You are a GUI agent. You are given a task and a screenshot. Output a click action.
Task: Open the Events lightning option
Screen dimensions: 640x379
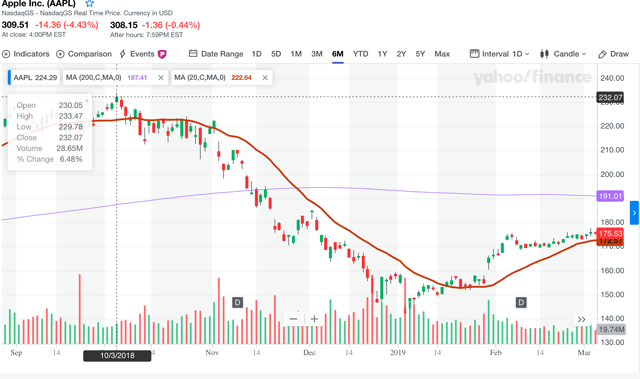tap(137, 54)
